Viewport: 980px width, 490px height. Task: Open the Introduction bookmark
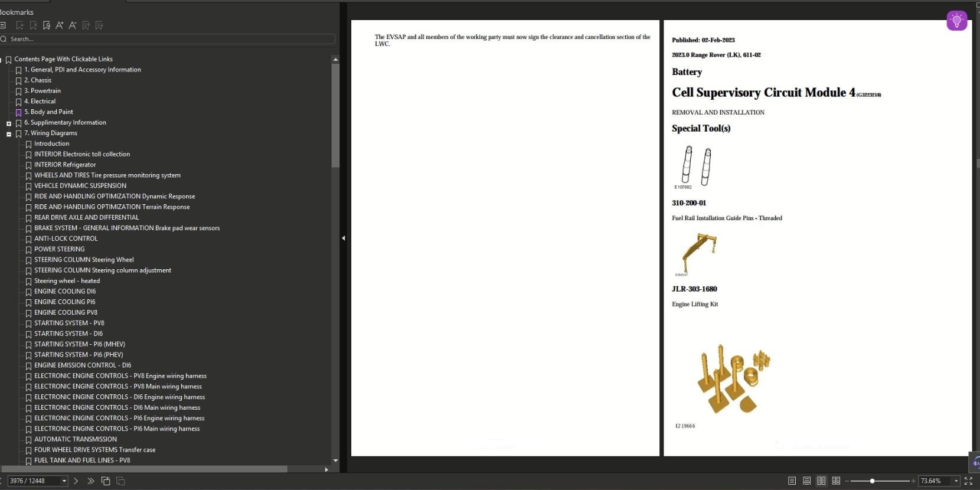(x=51, y=143)
